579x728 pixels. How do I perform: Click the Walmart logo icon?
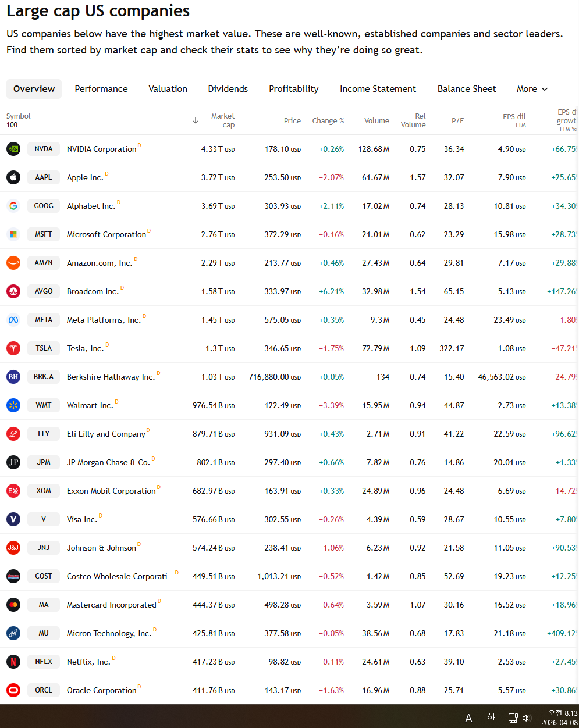tap(13, 405)
